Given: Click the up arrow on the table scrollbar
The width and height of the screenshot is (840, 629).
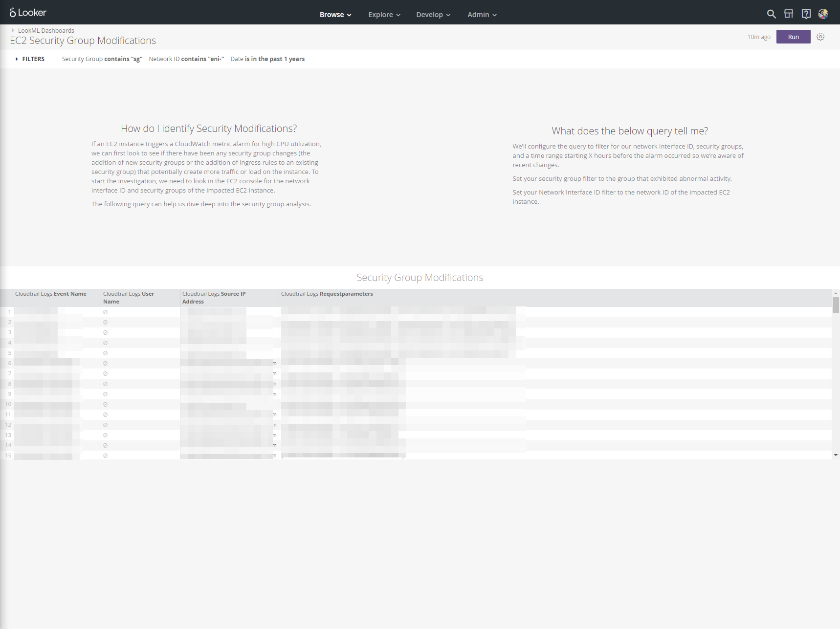Looking at the screenshot, I should pyautogui.click(x=836, y=294).
